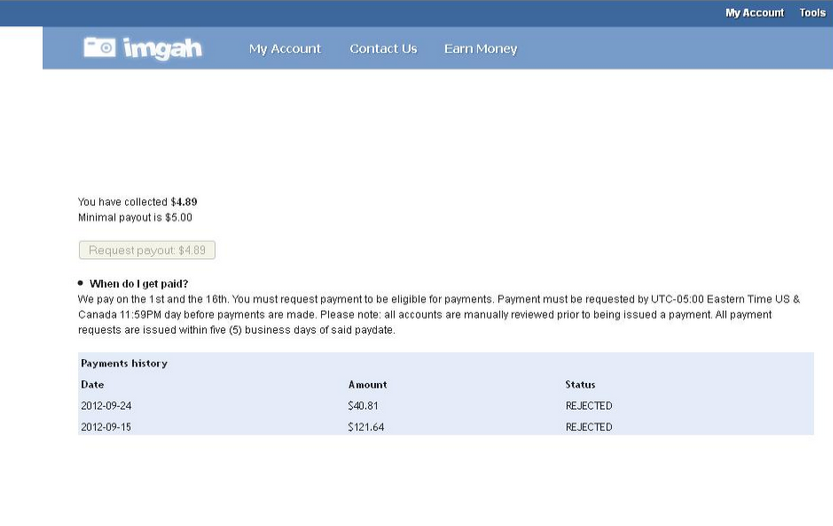The height and width of the screenshot is (526, 833).
Task: Open the Contact Us page
Action: (383, 49)
